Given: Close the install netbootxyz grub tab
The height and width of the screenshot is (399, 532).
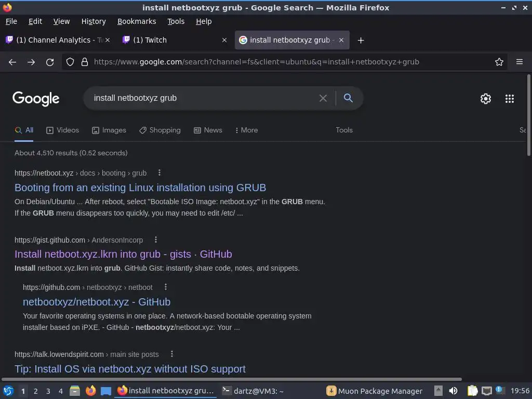Looking at the screenshot, I should tap(341, 40).
